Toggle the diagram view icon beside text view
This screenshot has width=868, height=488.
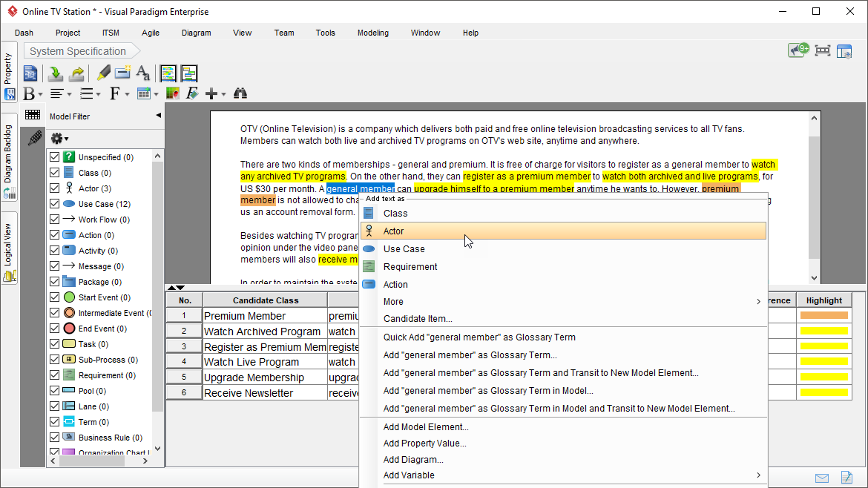click(x=188, y=73)
